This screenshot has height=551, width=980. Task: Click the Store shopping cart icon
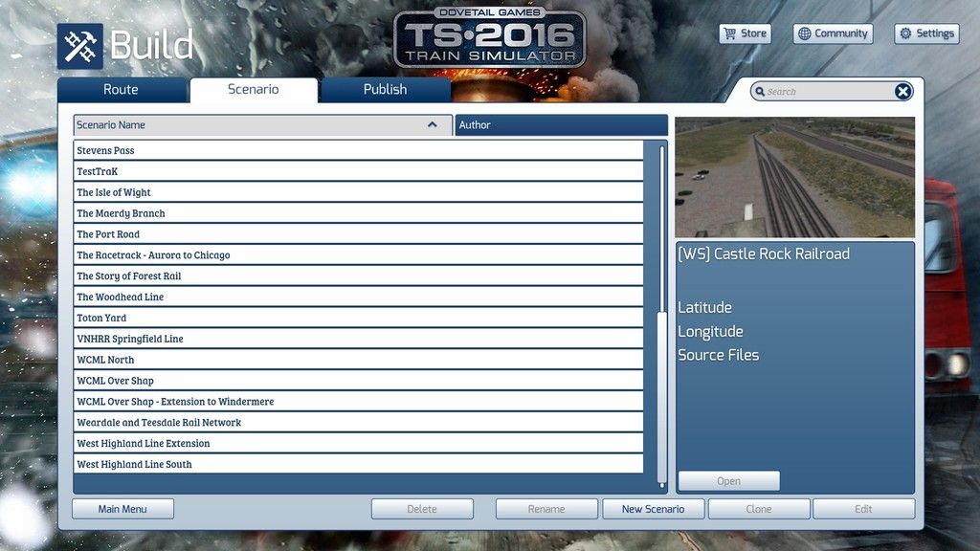[x=729, y=33]
